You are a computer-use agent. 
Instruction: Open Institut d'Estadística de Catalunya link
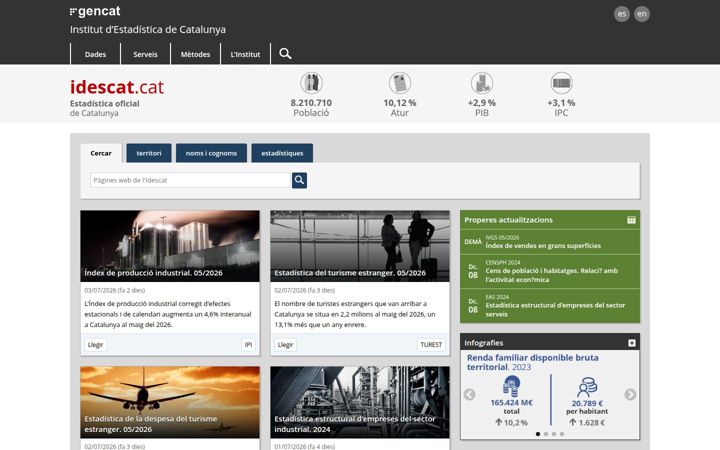tap(148, 29)
